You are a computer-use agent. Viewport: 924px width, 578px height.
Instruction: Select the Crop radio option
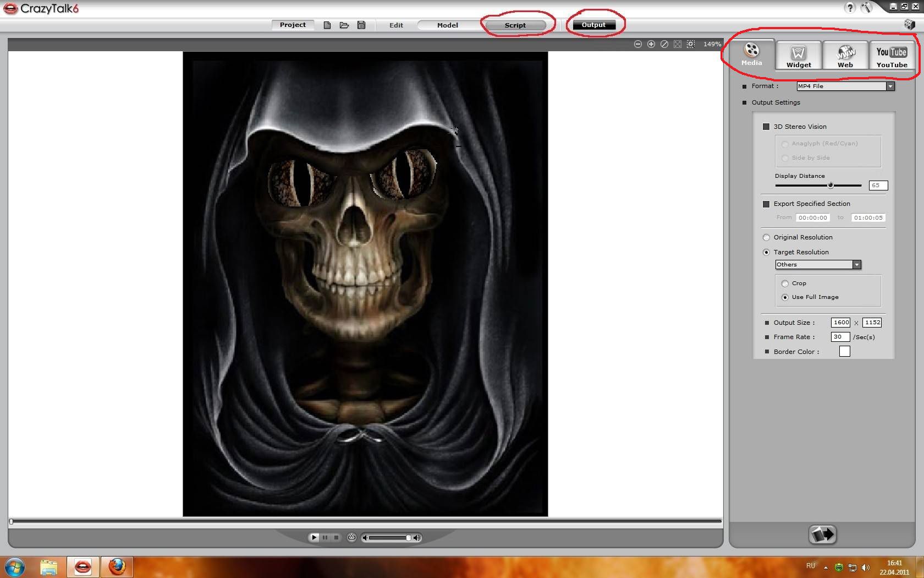click(785, 283)
